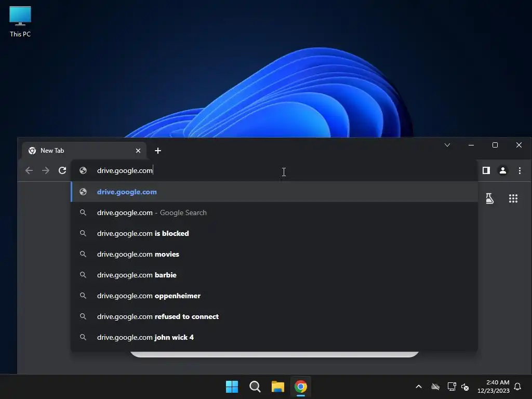Select the This PC desktop icon
The width and height of the screenshot is (532, 399).
pyautogui.click(x=20, y=22)
